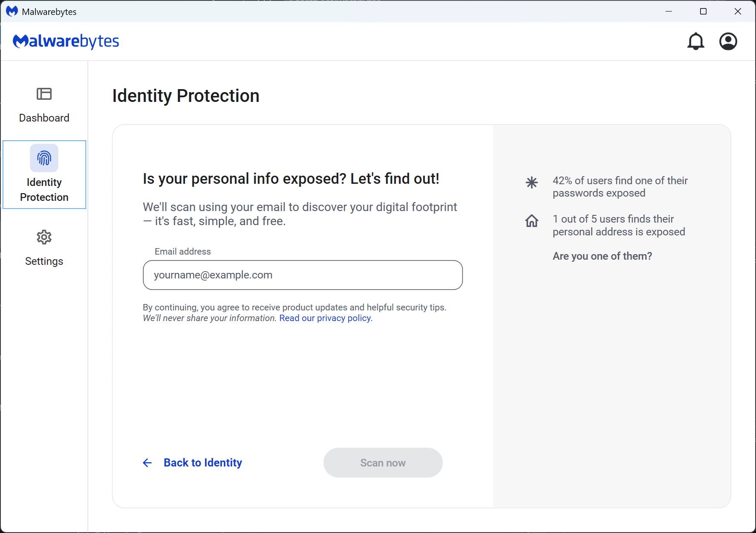
Task: Go Back to Identity
Action: pyautogui.click(x=203, y=463)
